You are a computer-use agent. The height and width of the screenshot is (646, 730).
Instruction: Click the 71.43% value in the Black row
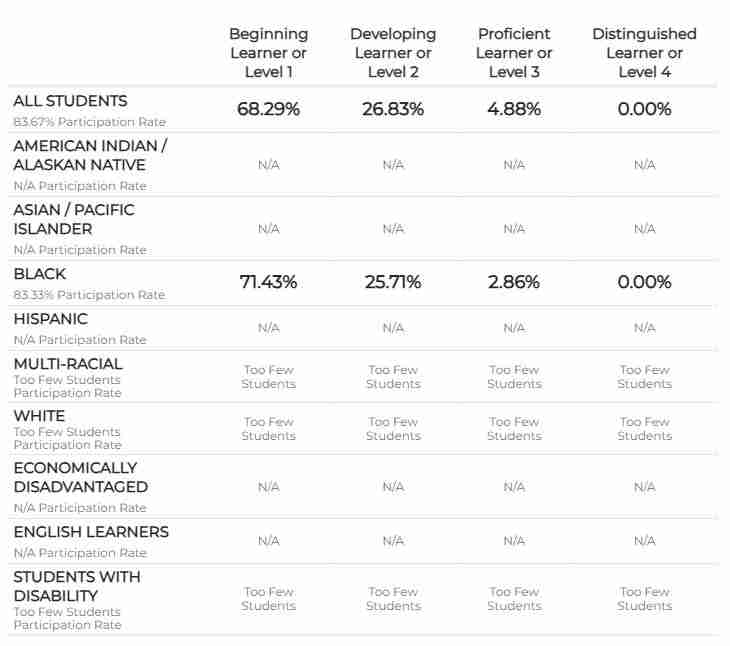pos(268,282)
